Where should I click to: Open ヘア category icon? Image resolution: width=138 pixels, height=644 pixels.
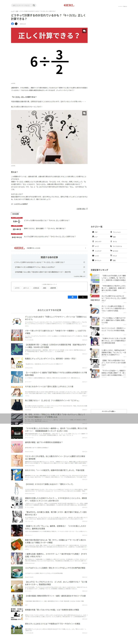pyautogui.click(x=93, y=236)
